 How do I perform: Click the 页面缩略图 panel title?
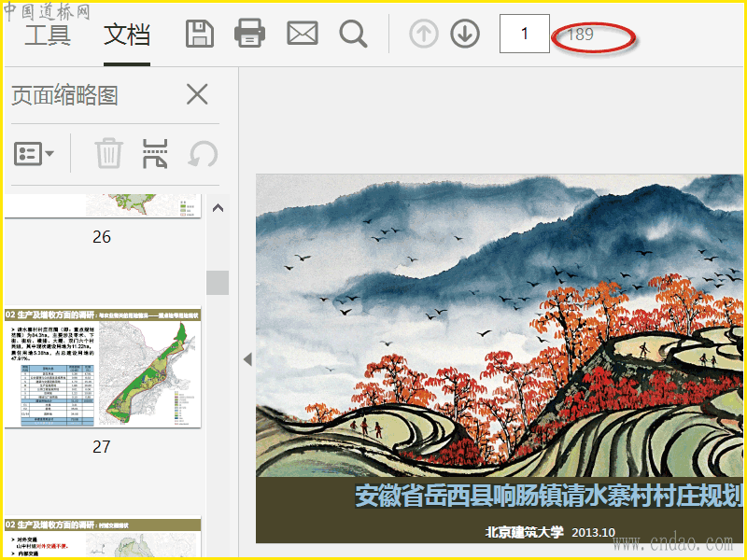64,95
